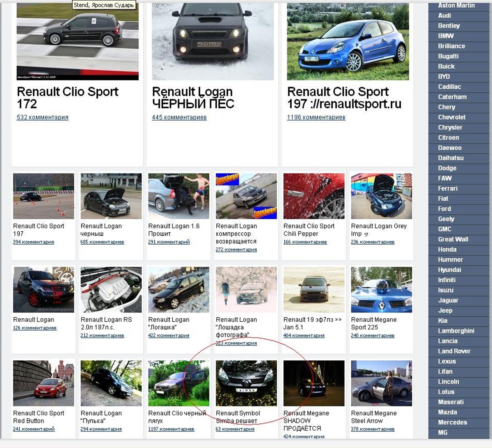This screenshot has height=448, width=492.
Task: Click the 272 комментария link
Action: [236, 250]
